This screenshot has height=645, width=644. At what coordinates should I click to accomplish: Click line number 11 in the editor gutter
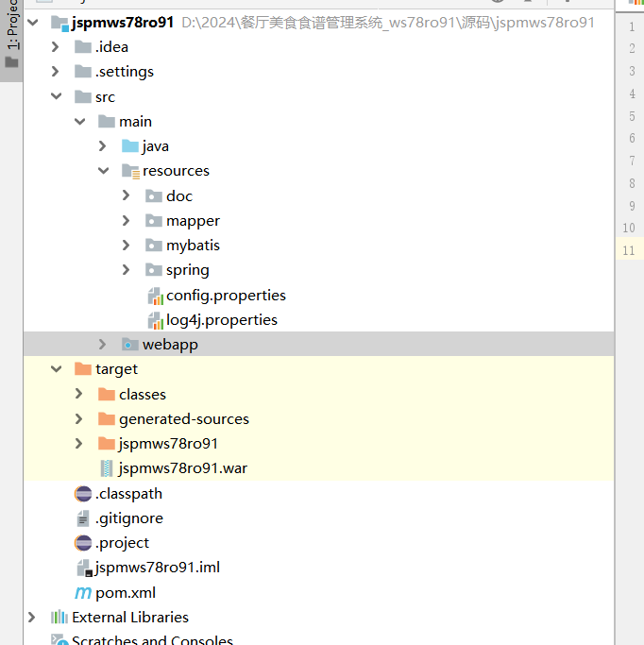[x=629, y=250]
